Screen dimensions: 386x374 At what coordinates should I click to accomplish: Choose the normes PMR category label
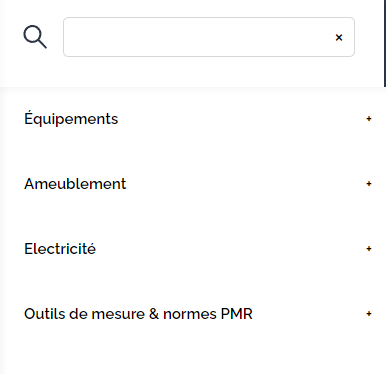point(138,314)
